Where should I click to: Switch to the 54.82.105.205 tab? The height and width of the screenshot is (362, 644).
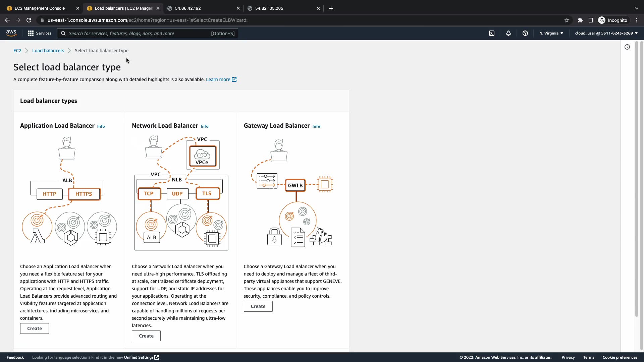pyautogui.click(x=269, y=8)
